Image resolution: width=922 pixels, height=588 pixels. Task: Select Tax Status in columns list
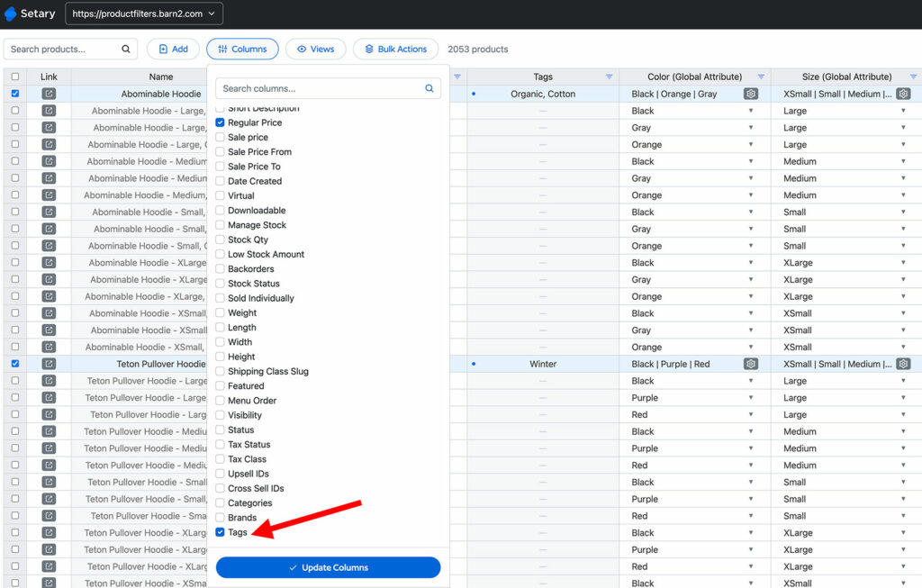pyautogui.click(x=249, y=445)
